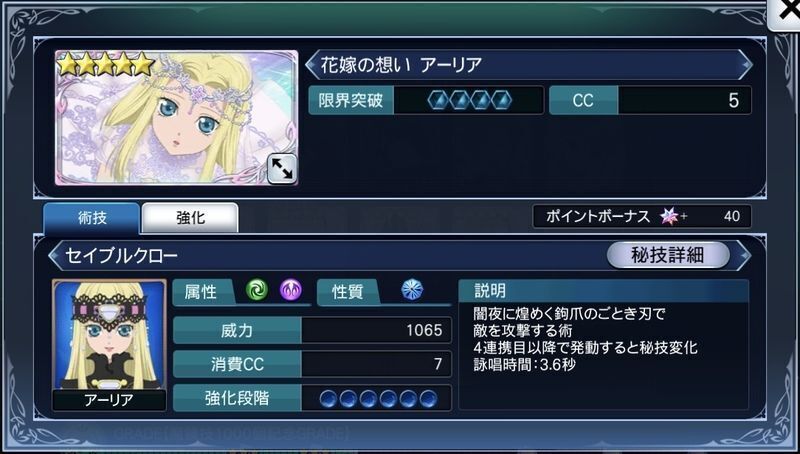The width and height of the screenshot is (800, 454).
Task: Tap the pink star point bonus icon
Action: click(x=669, y=216)
